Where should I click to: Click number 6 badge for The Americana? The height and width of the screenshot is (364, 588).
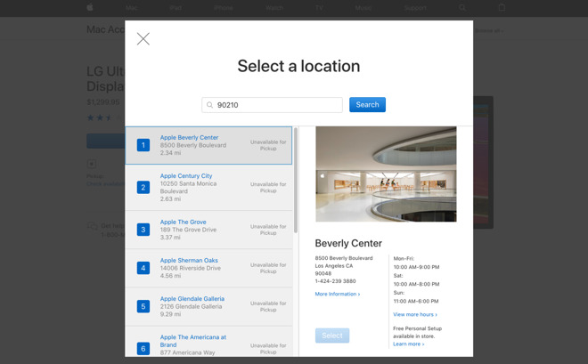coord(143,349)
